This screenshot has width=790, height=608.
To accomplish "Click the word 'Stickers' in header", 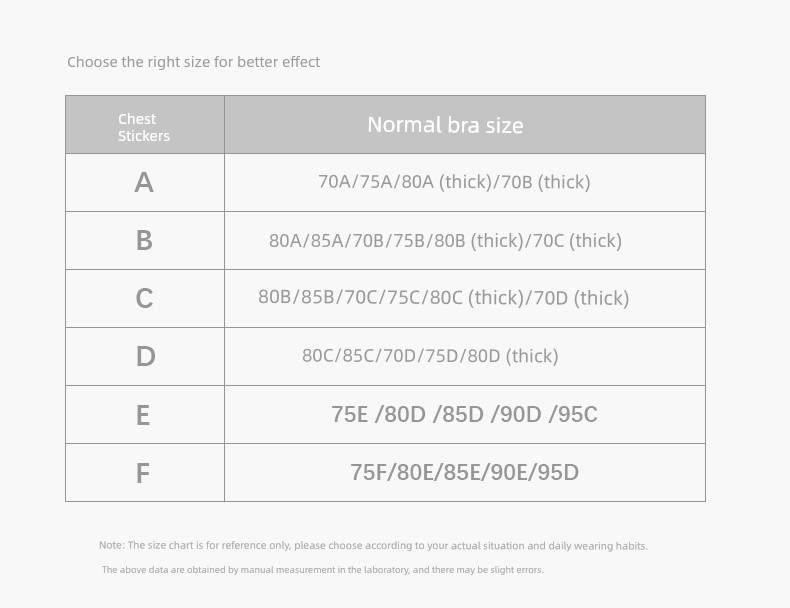I will pos(144,136).
